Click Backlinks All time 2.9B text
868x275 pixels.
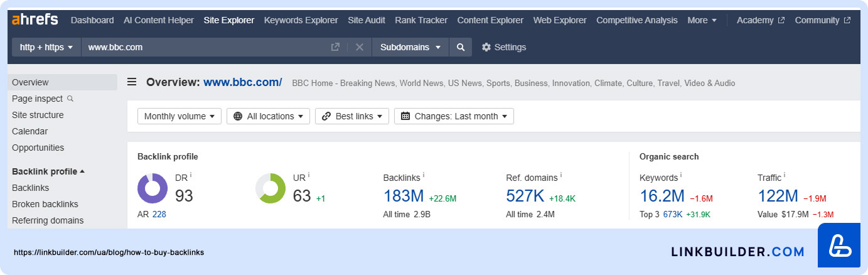[x=407, y=214]
